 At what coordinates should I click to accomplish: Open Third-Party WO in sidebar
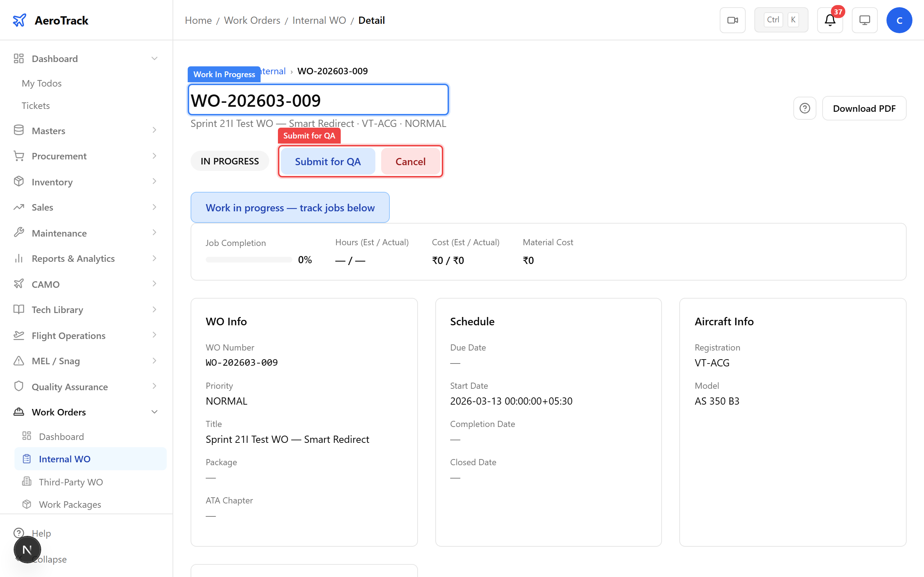click(71, 481)
